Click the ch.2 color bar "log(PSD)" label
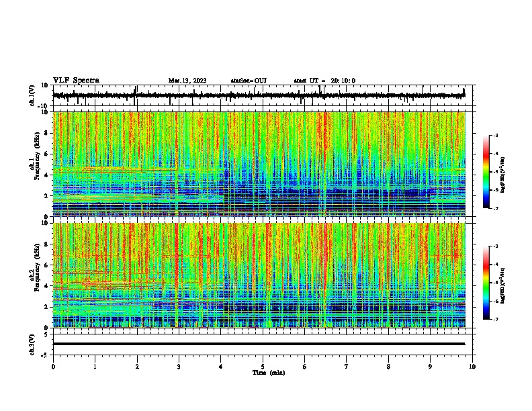The image size is (532, 411). [x=503, y=285]
